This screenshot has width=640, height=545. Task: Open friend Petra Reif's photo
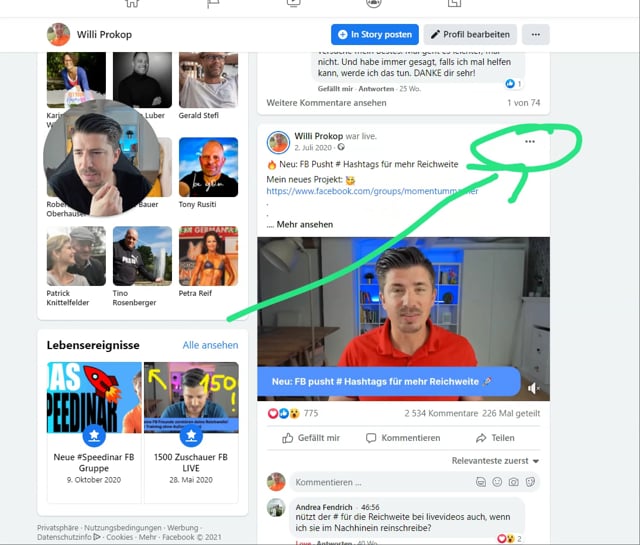click(208, 256)
